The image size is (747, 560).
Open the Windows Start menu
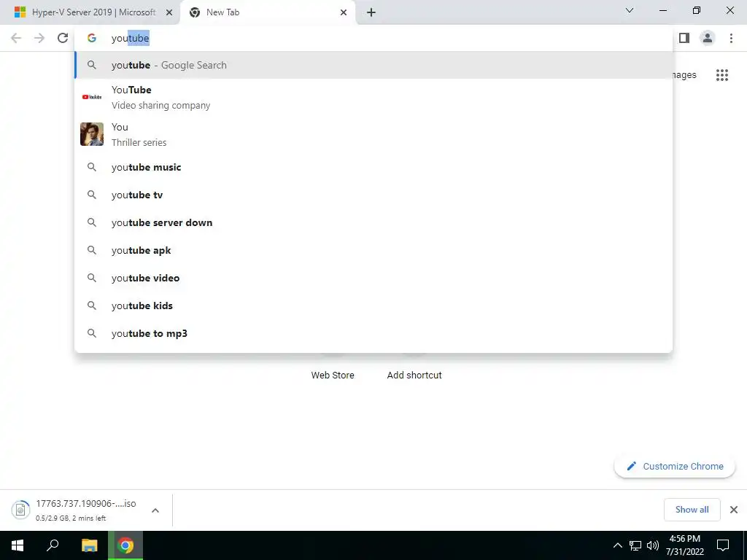pyautogui.click(x=18, y=545)
